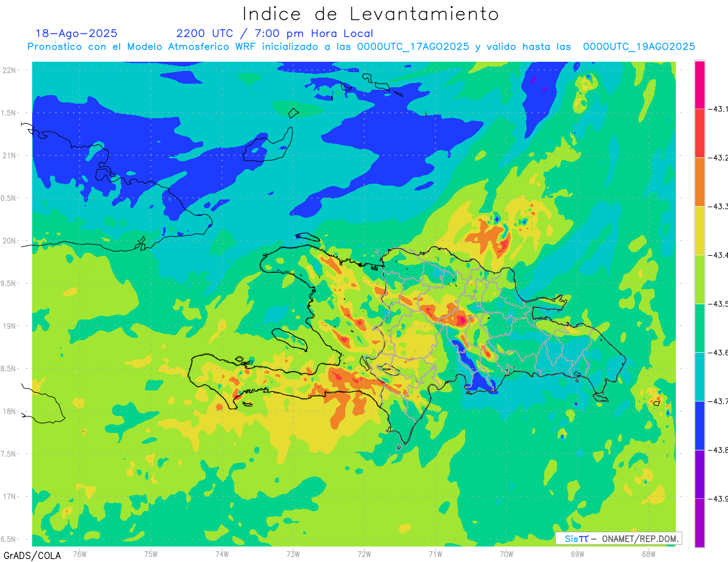
Task: Click latitude label '17N'
Action: (x=10, y=497)
